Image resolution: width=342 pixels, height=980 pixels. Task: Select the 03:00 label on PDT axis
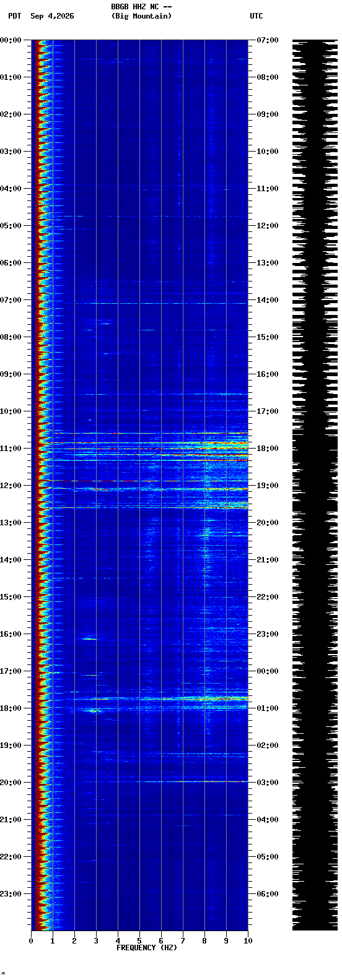(11, 152)
